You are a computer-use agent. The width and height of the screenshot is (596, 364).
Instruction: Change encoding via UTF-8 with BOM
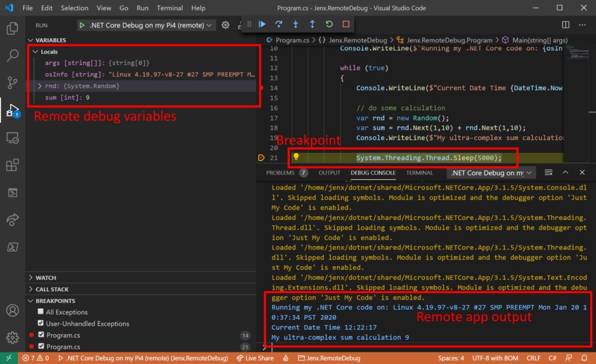(x=495, y=358)
